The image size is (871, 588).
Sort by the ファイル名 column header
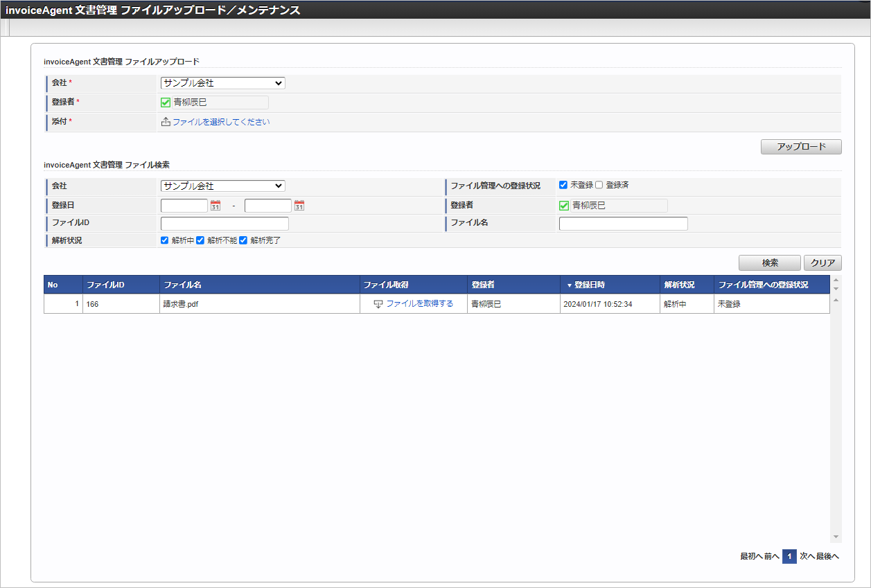[259, 285]
